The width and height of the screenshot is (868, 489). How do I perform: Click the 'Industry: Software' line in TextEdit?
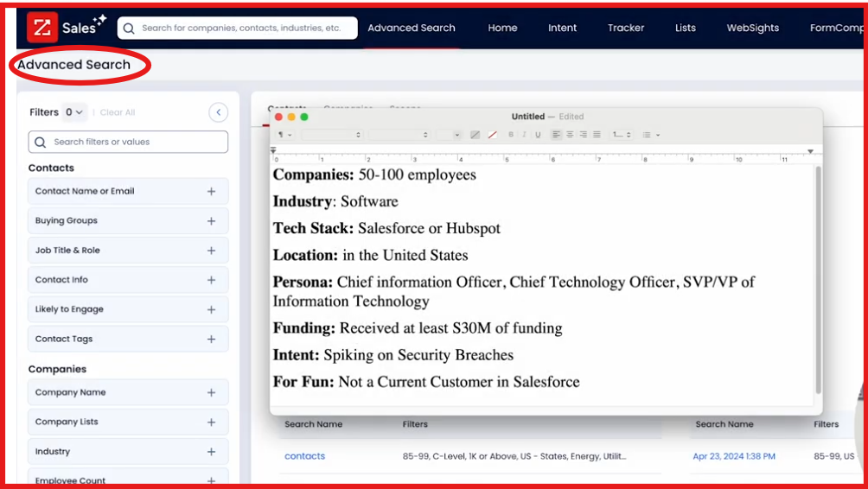tap(335, 201)
